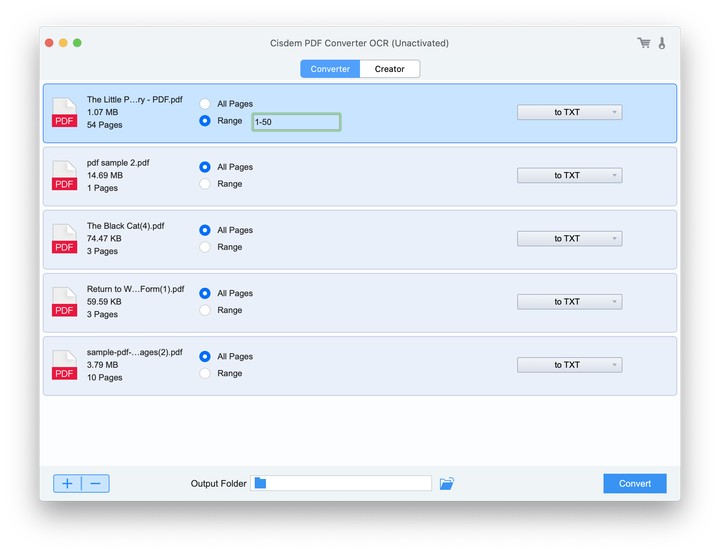Switch to the Creator tab
Screen dimensions: 720x553
coord(389,69)
